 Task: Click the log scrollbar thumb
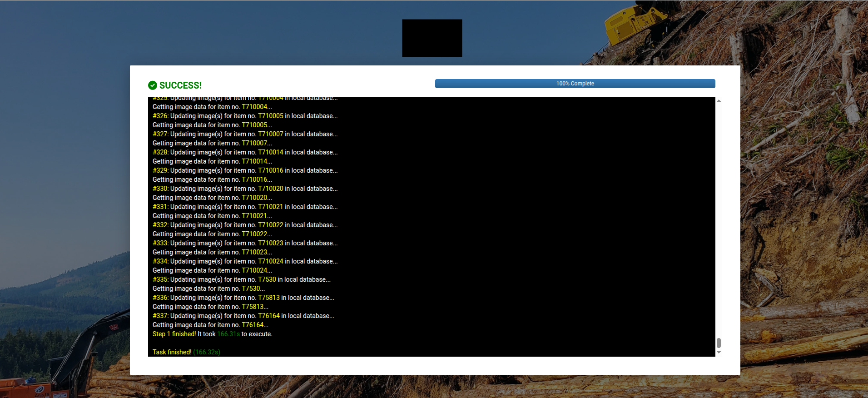(719, 343)
